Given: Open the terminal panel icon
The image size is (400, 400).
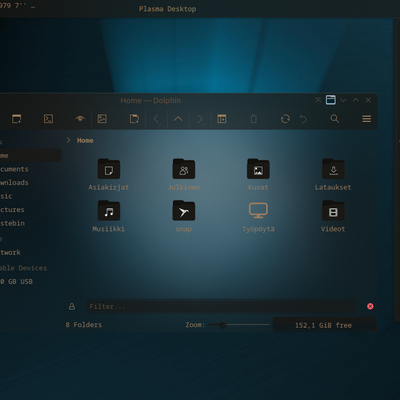Looking at the screenshot, I should tap(48, 119).
